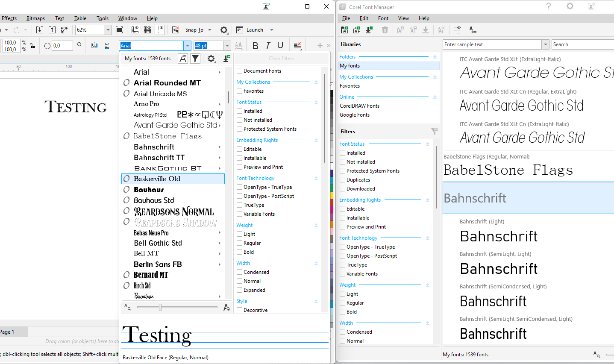This screenshot has height=364, width=614.
Task: Apply Italic formatting
Action: coord(268,46)
